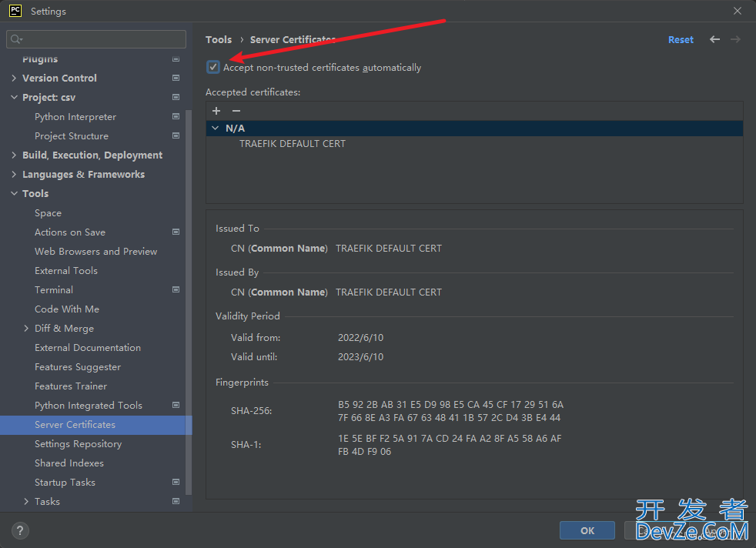Click project-level icon beside Project Structure

176,136
